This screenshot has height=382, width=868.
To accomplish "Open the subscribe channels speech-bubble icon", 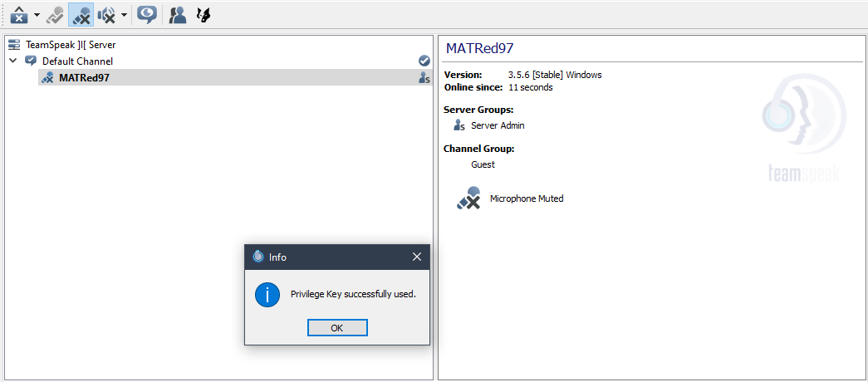I will (147, 15).
